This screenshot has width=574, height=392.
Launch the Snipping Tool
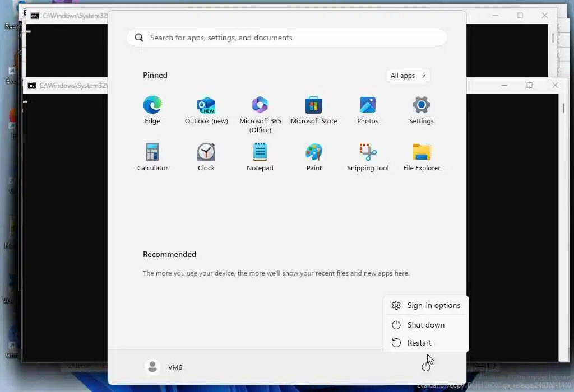point(368,157)
